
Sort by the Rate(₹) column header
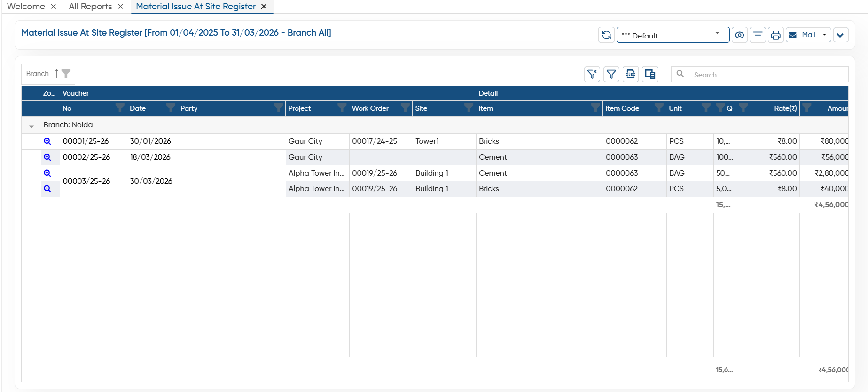[785, 108]
